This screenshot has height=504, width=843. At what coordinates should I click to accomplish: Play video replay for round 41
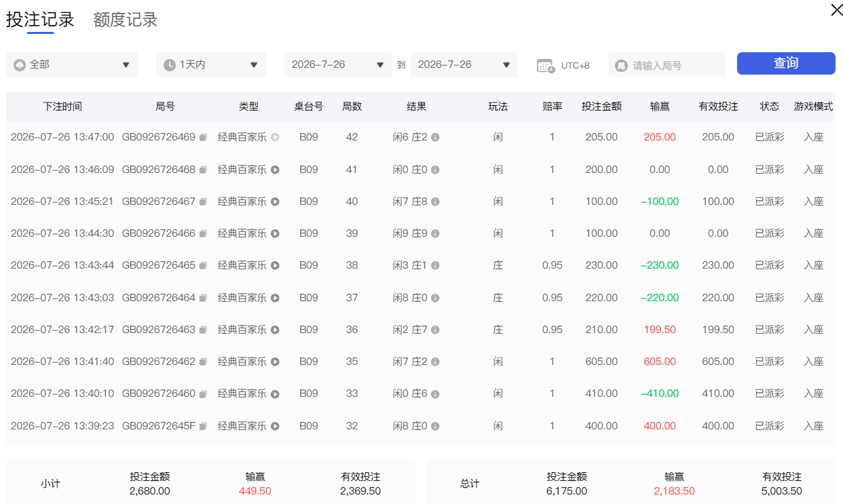(275, 170)
